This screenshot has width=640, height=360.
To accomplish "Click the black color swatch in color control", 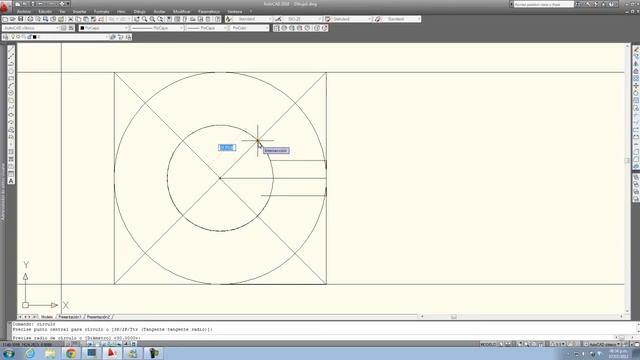I will tap(82, 28).
